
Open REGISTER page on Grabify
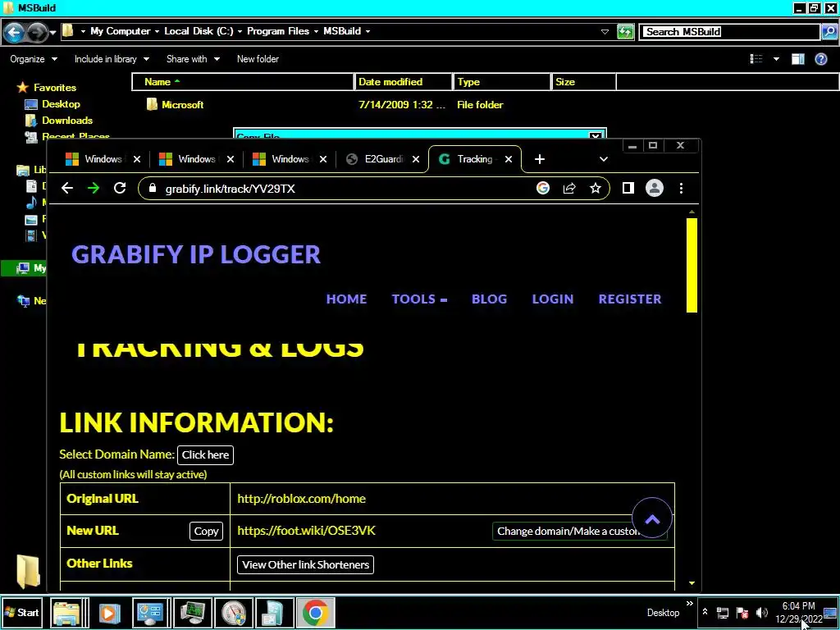(x=629, y=299)
